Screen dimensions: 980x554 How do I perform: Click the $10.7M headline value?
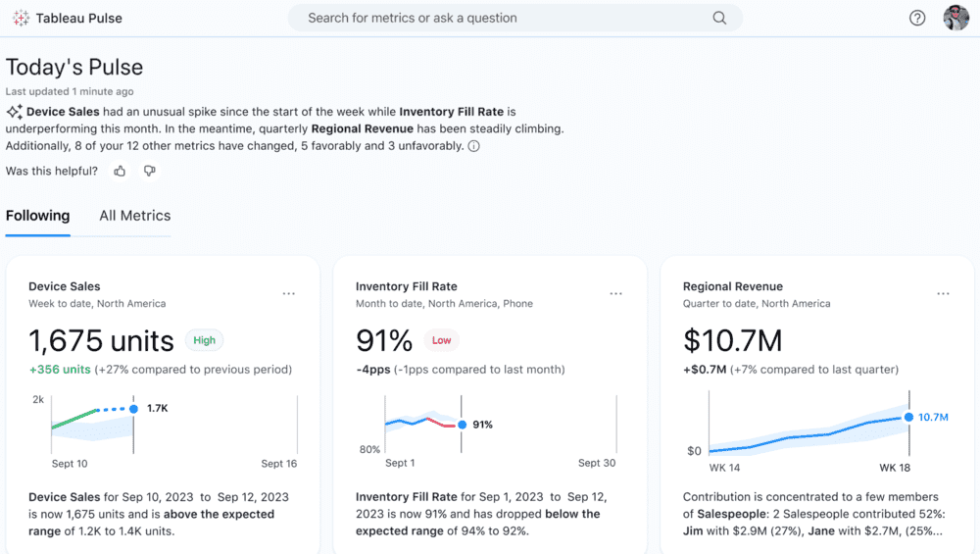coord(732,341)
